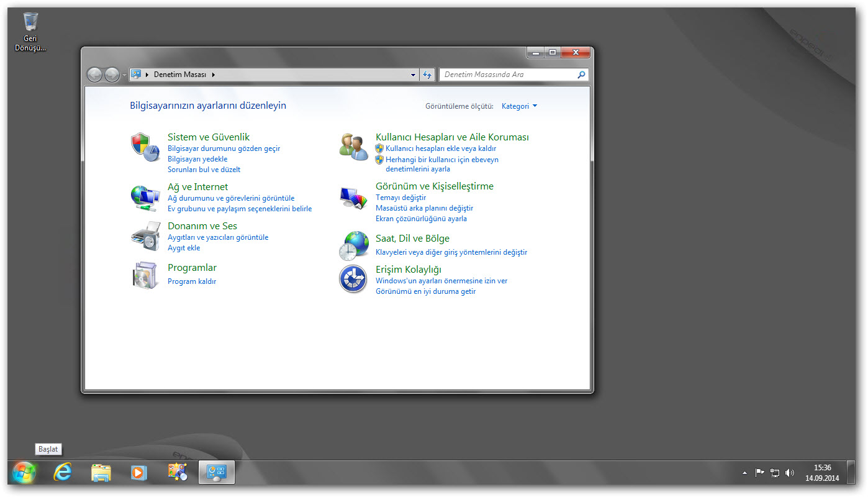Open Ağ ve Internet category

197,187
